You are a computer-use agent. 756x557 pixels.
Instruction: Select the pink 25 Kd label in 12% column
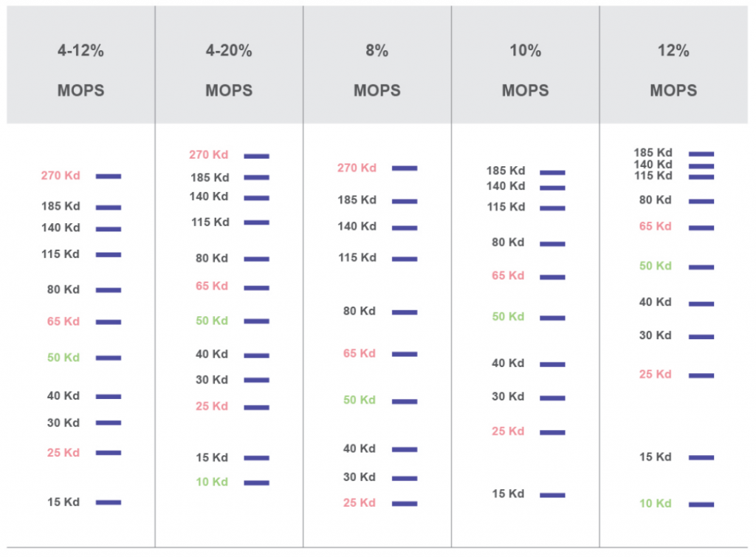[x=656, y=375]
